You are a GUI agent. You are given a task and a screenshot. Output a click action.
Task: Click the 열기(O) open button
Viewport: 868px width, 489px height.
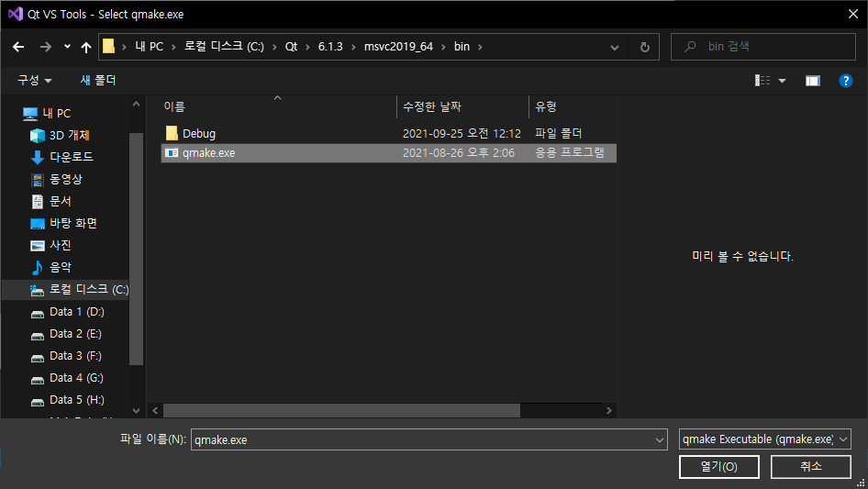719,467
